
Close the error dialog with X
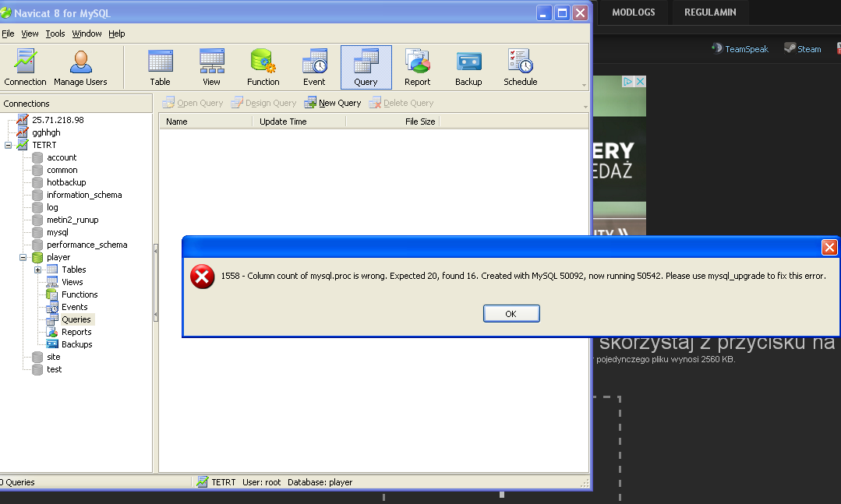(829, 247)
